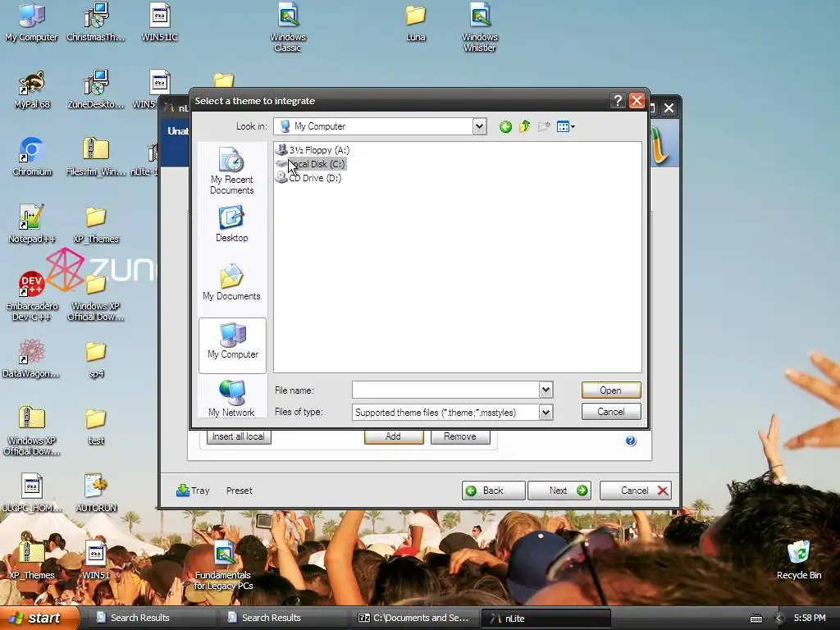Select the ChristmasTh... desktop icon
This screenshot has width=840, height=630.
click(96, 22)
